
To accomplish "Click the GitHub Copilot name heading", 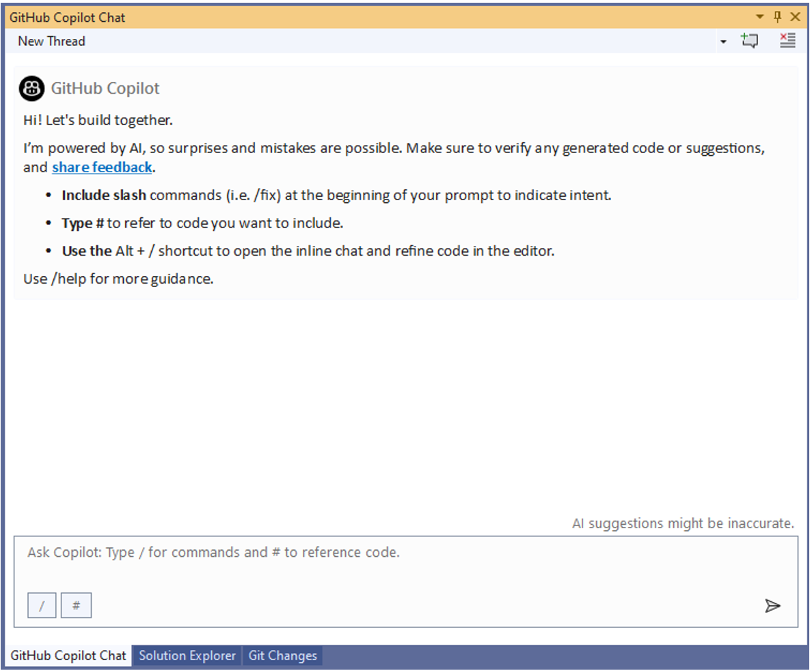I will [x=105, y=89].
